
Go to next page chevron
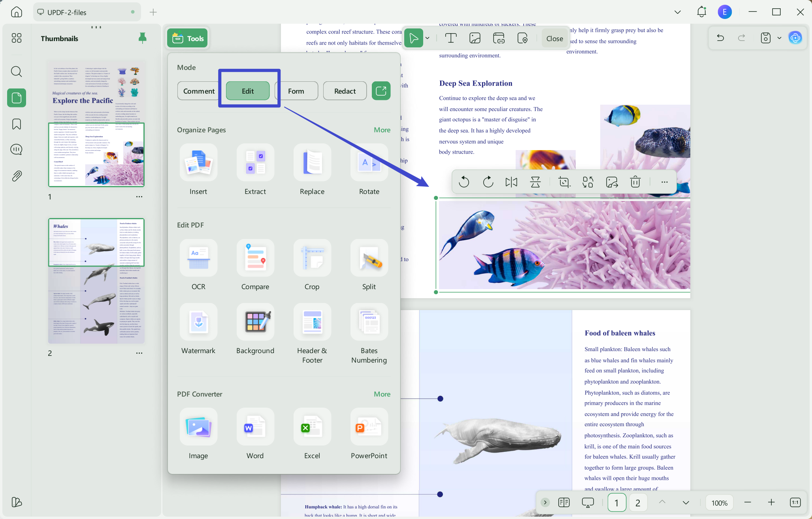pyautogui.click(x=686, y=502)
